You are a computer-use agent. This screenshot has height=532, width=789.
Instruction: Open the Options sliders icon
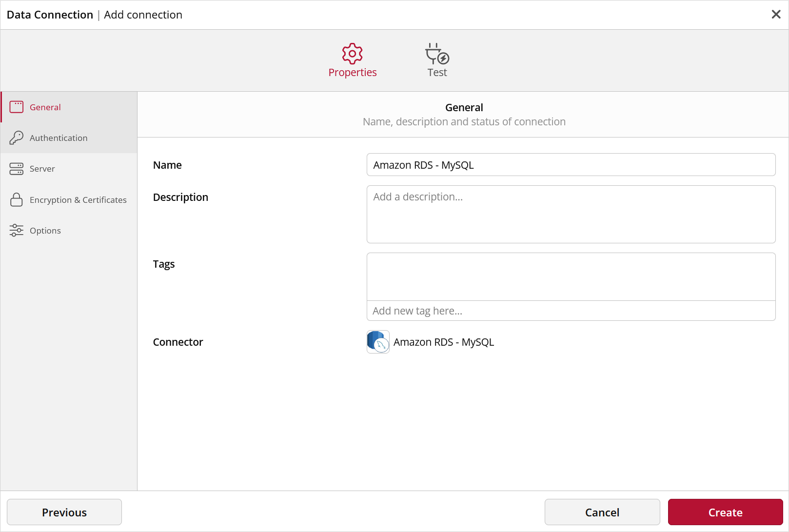17,230
